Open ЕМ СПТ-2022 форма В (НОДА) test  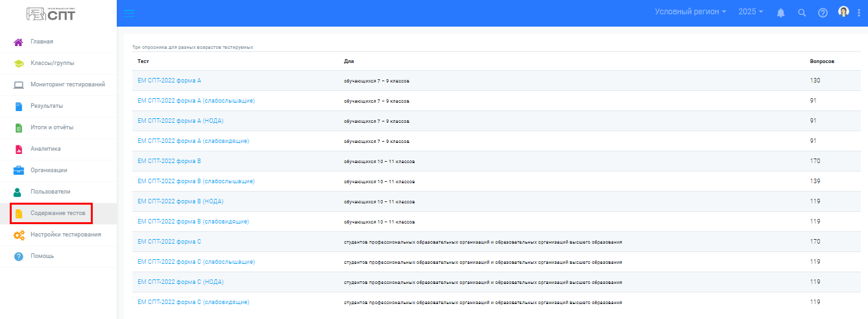(x=181, y=201)
